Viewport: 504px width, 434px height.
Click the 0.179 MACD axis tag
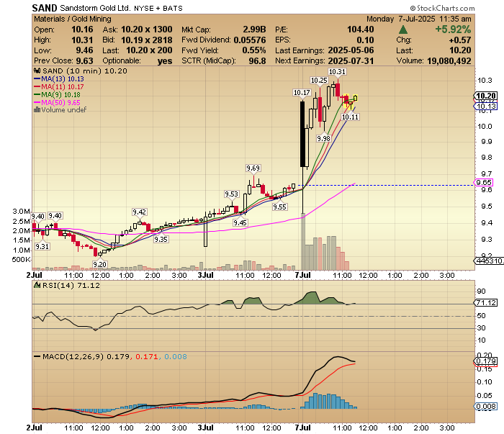485,361
